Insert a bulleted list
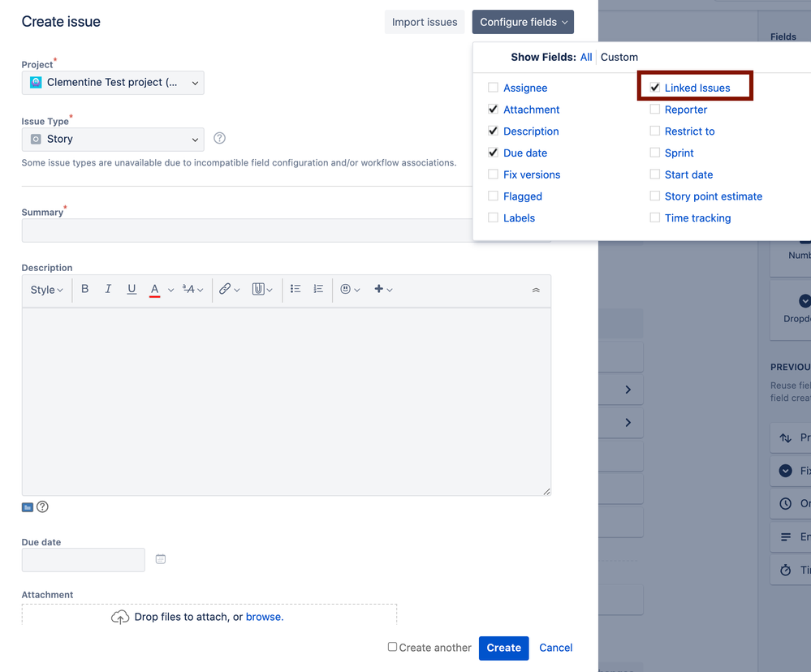Screen dimensions: 811x672 (295, 289)
